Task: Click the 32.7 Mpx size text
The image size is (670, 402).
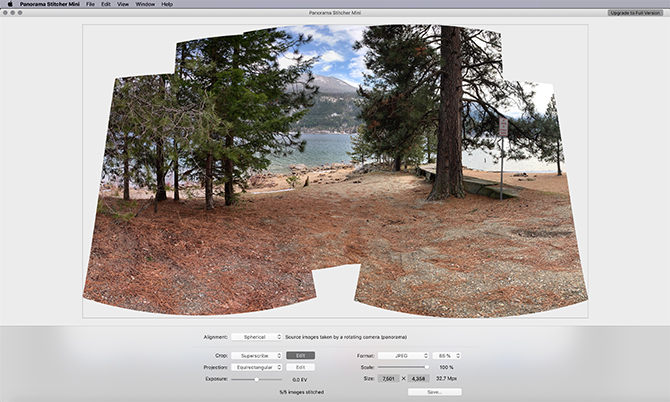Action: click(x=447, y=379)
